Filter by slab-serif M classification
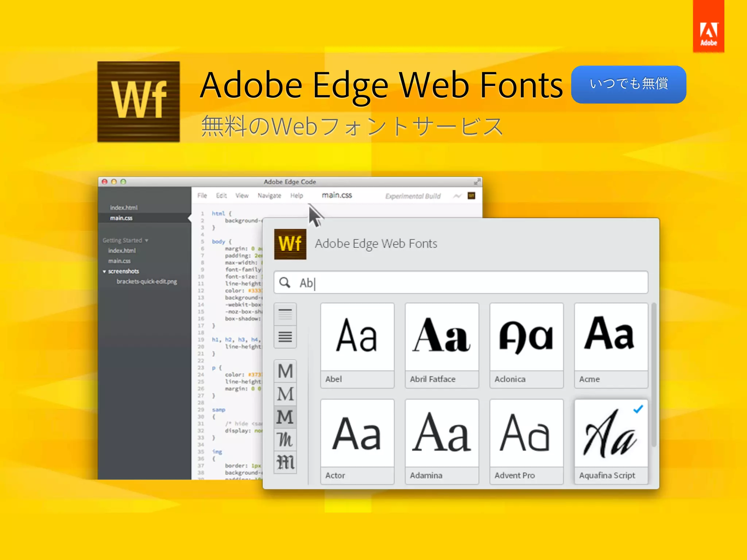 [285, 417]
